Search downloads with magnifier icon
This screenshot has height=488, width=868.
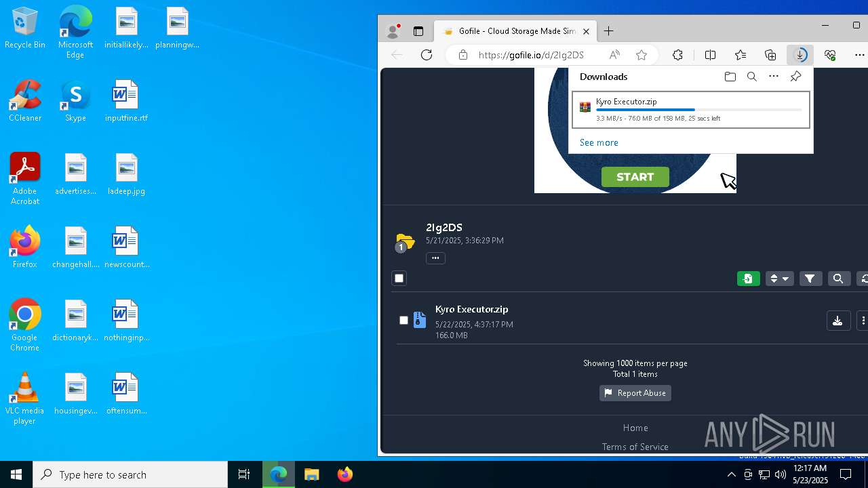tap(752, 77)
